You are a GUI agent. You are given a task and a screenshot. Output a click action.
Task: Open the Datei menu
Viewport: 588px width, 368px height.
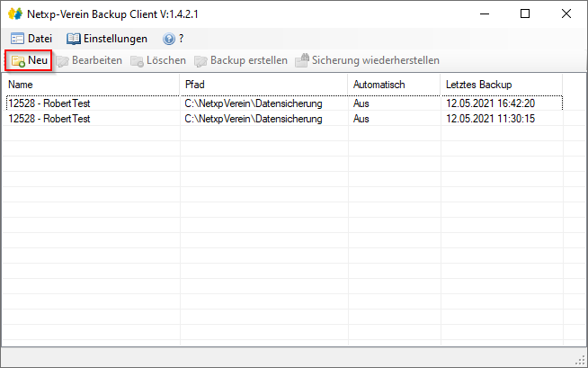click(31, 39)
